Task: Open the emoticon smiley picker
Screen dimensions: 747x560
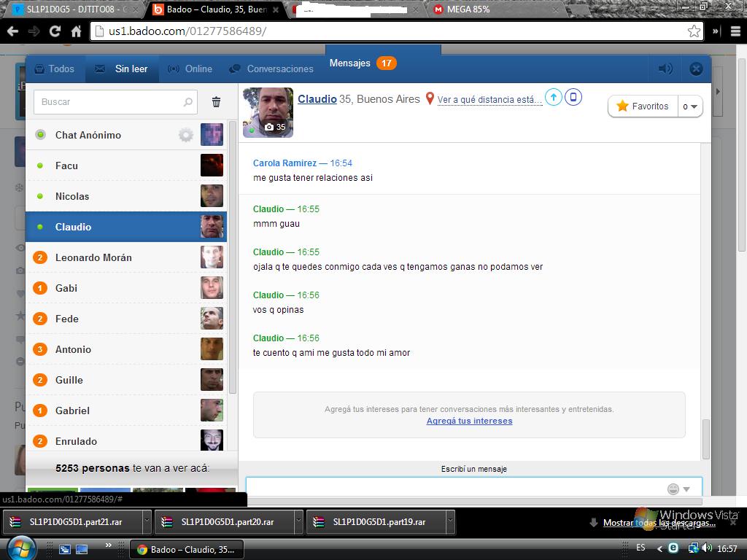Action: tap(673, 489)
